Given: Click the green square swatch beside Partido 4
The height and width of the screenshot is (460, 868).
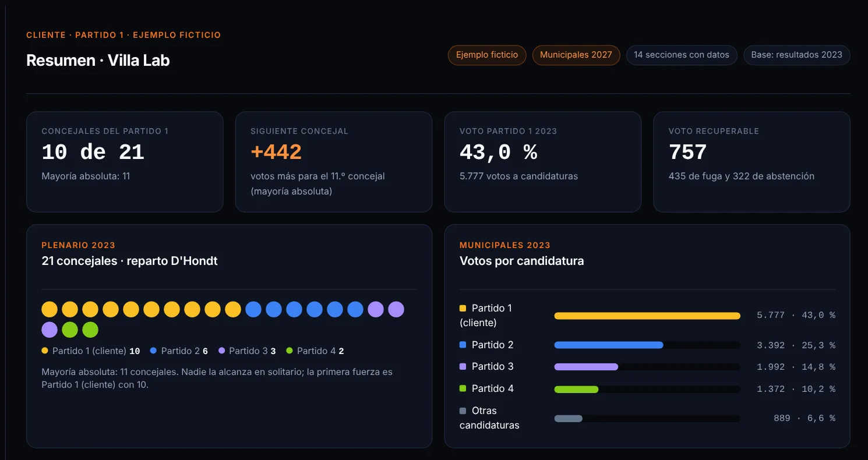Looking at the screenshot, I should (463, 388).
